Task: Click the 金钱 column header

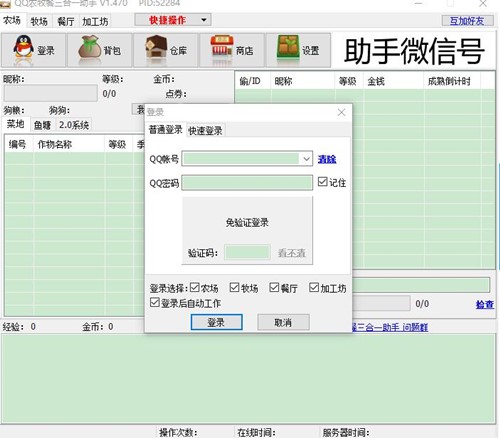Action: coord(393,81)
